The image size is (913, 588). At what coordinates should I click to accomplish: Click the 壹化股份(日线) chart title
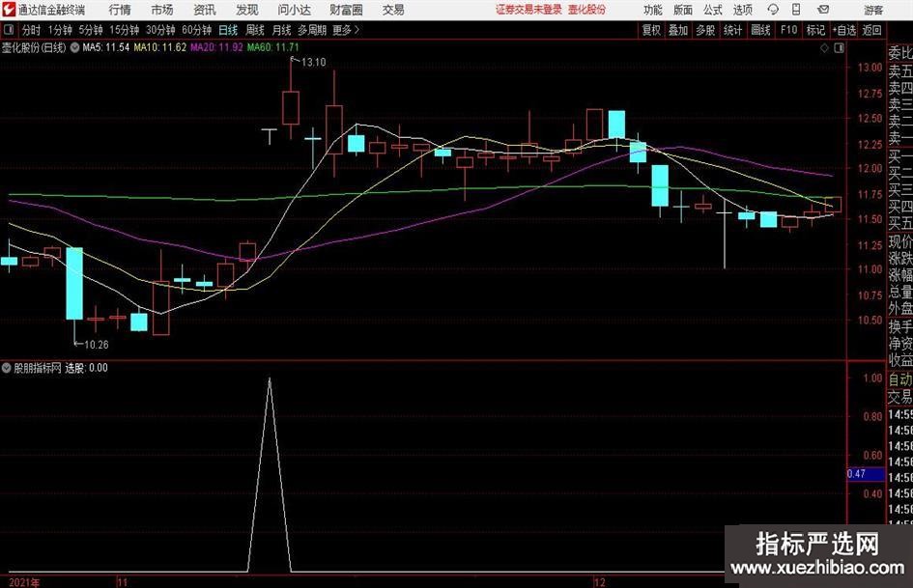click(34, 47)
